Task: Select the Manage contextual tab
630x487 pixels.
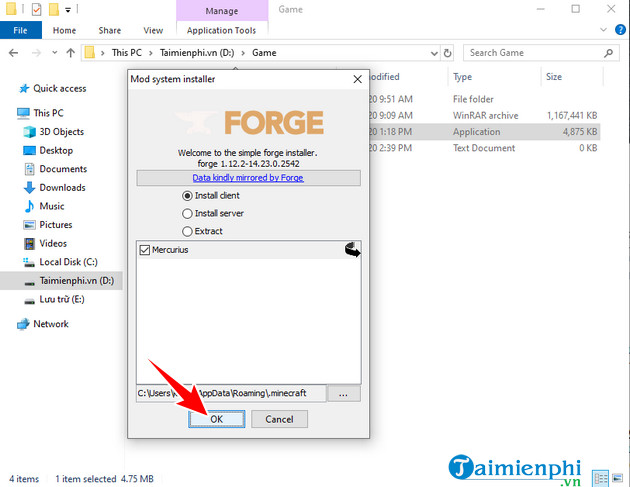Action: [x=222, y=11]
